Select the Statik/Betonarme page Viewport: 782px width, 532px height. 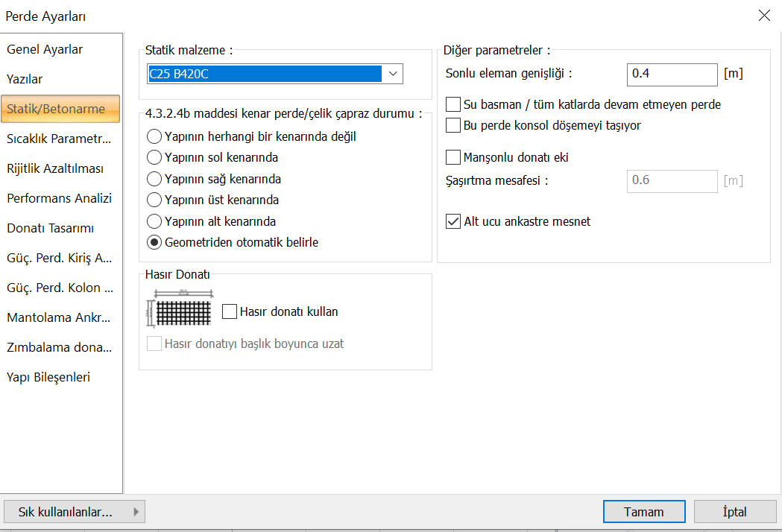point(61,109)
